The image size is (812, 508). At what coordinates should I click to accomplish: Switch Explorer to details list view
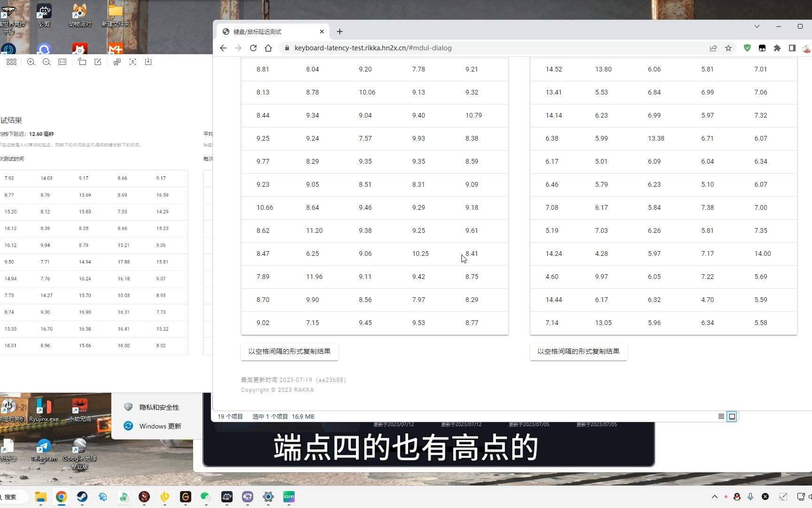(x=721, y=416)
